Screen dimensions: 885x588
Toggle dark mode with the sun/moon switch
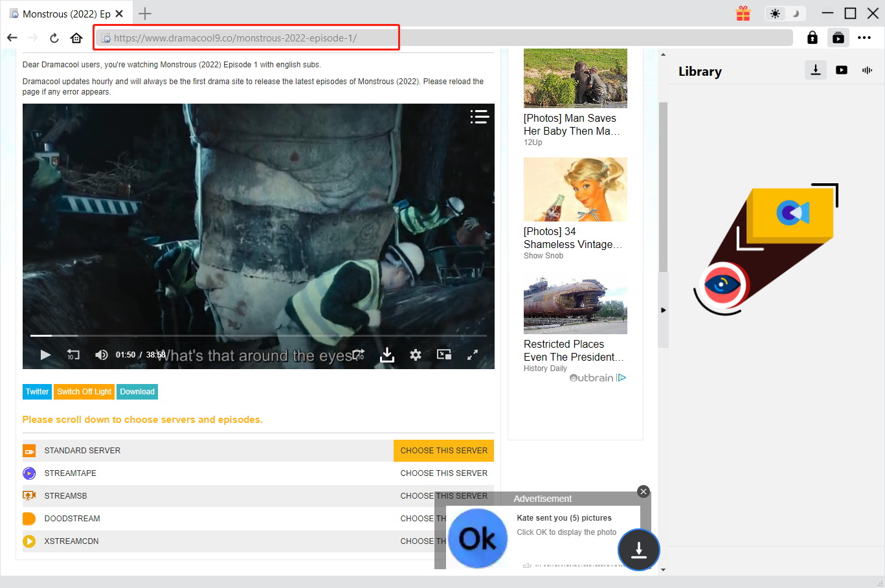coord(785,13)
